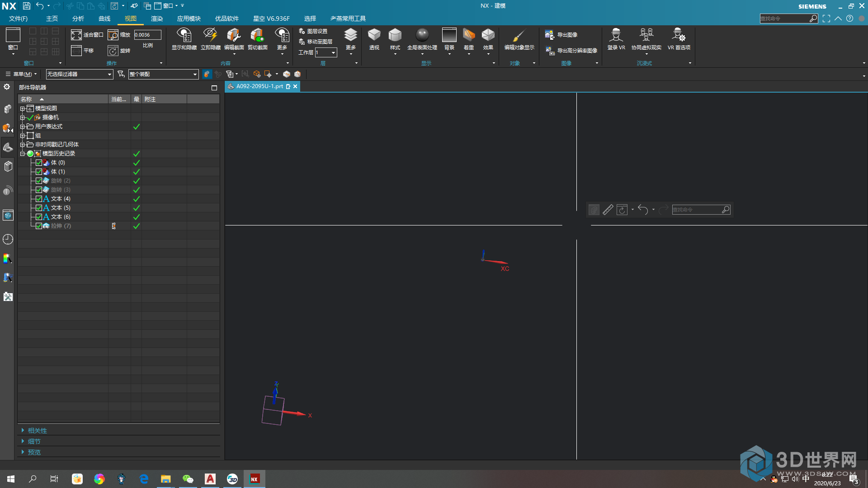Toggle the 文本 (5) feature checkbox
The image size is (868, 488).
tap(39, 208)
